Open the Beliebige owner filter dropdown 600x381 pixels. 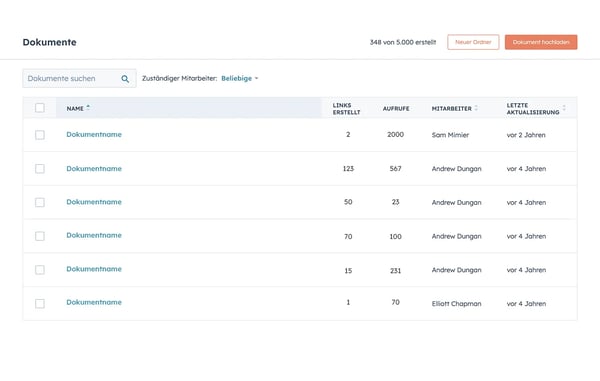240,78
